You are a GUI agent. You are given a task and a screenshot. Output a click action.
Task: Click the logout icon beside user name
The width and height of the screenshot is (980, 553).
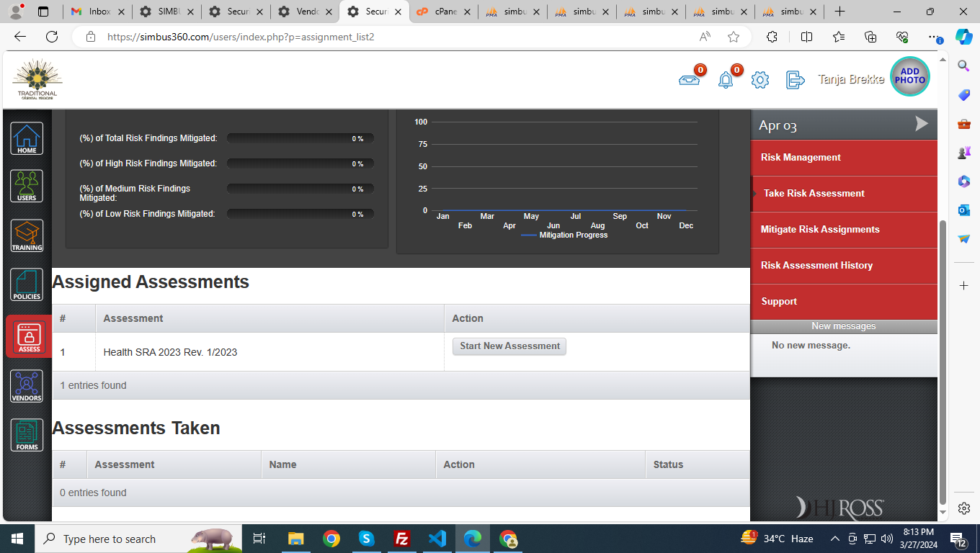pyautogui.click(x=795, y=80)
